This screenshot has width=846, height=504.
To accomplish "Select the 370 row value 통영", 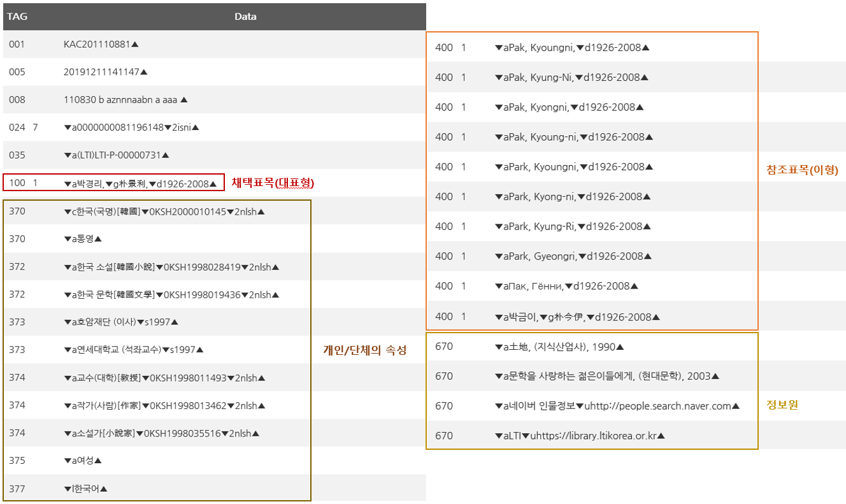I will point(83,239).
